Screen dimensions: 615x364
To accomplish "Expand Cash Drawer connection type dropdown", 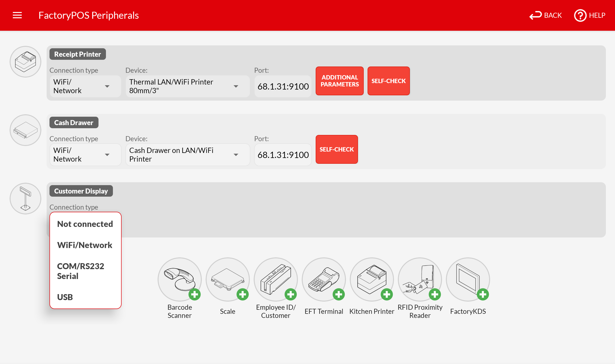I will [85, 155].
